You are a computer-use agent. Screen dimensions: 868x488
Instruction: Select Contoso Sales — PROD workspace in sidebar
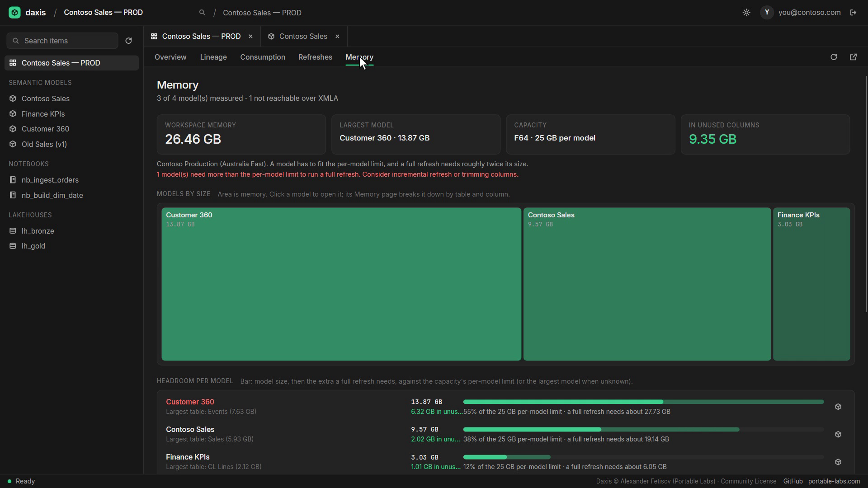(71, 63)
